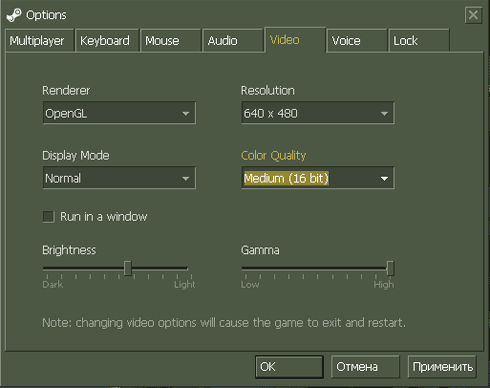Confirm settings with the OK button
This screenshot has width=490, height=388.
289,367
